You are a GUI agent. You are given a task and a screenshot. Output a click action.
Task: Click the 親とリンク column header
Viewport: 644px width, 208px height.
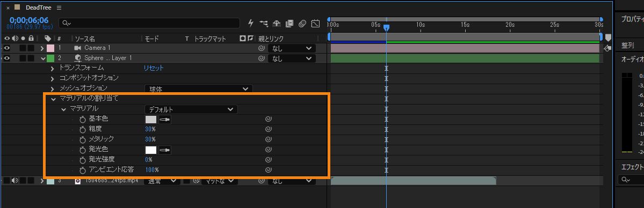pyautogui.click(x=271, y=39)
